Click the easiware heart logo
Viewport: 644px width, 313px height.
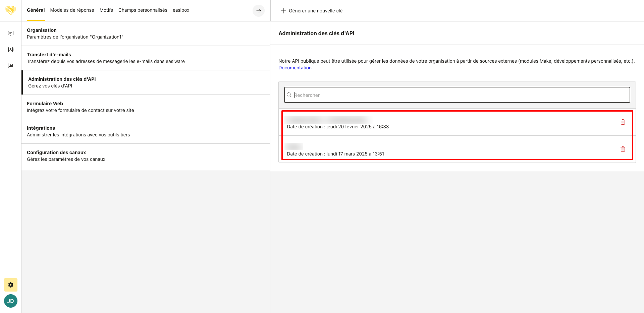pyautogui.click(x=10, y=10)
